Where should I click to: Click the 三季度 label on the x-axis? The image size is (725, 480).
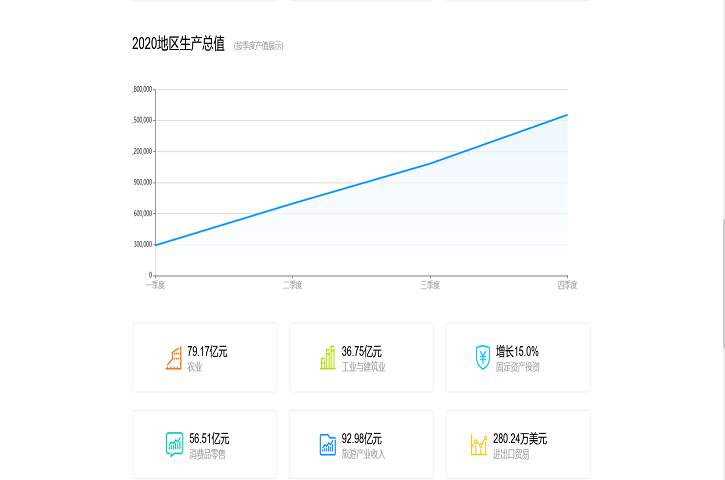(430, 285)
